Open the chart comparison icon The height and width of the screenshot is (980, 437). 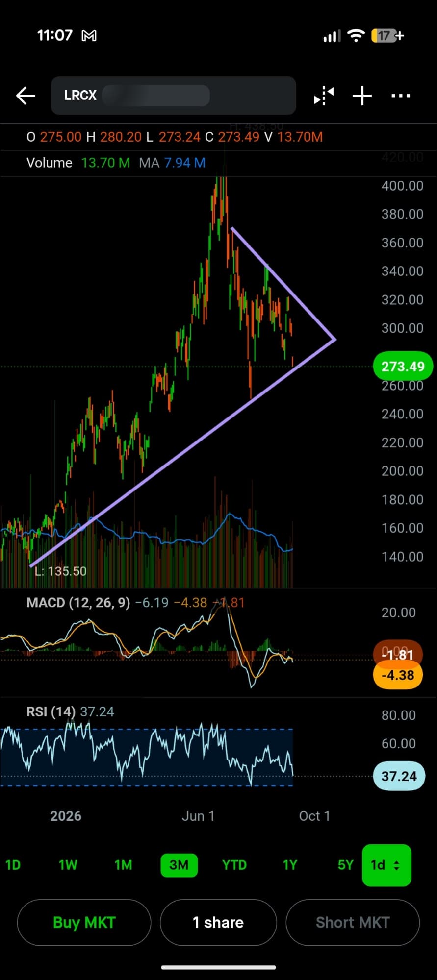(324, 96)
